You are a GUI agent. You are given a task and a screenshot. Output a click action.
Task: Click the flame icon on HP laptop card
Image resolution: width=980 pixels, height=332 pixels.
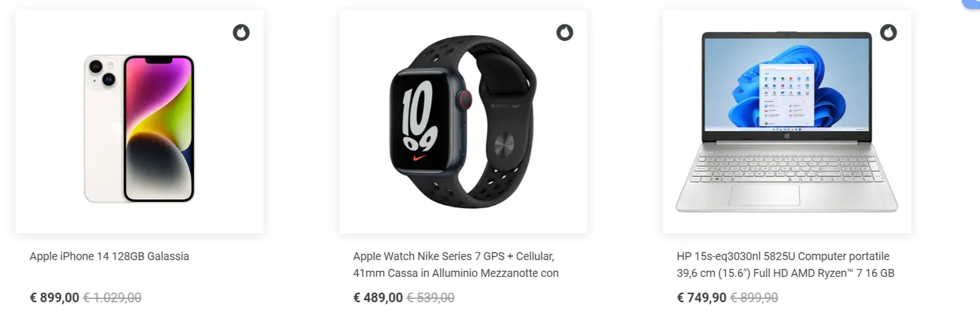click(x=888, y=32)
